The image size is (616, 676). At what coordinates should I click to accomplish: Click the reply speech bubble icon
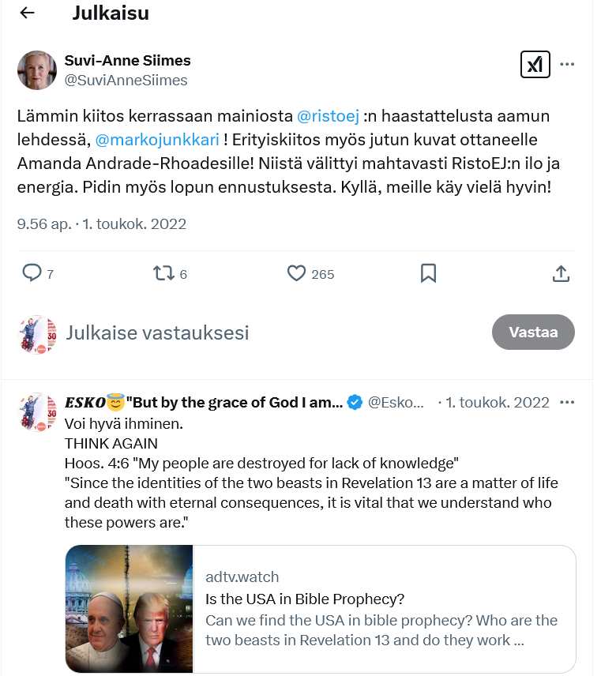[32, 273]
